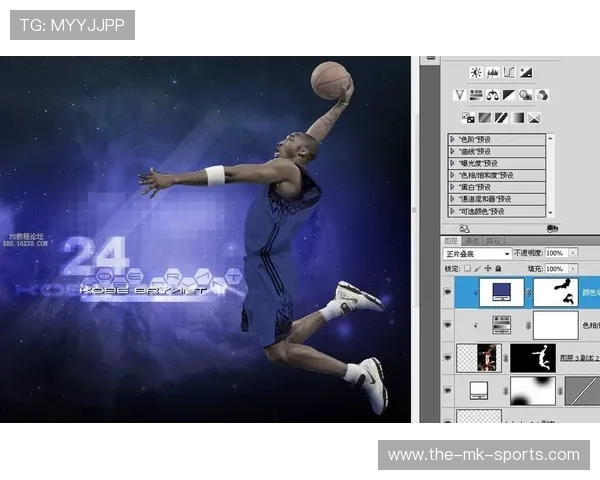Hide the selected color fill layer via eye
This screenshot has width=600, height=480.
[x=447, y=292]
